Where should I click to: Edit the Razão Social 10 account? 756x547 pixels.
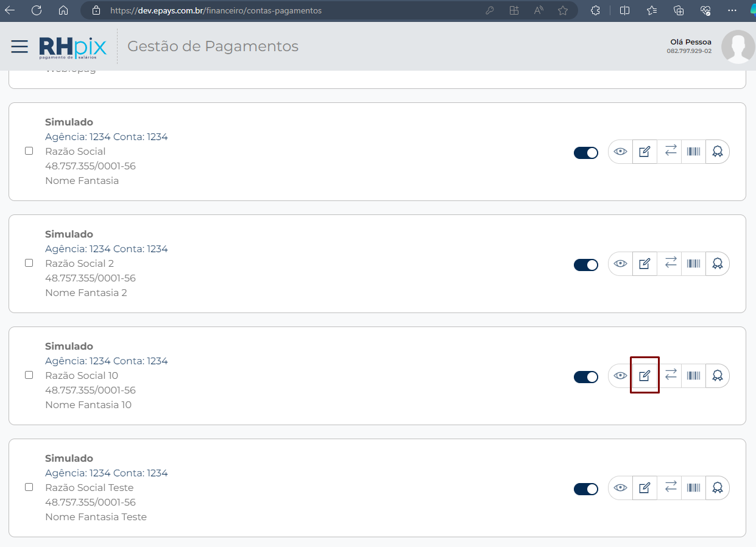[x=645, y=376]
